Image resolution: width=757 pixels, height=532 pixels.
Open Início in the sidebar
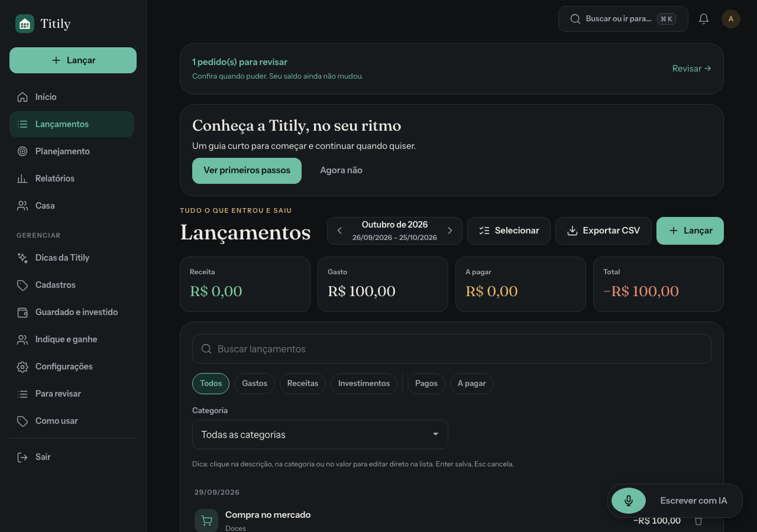pos(72,97)
